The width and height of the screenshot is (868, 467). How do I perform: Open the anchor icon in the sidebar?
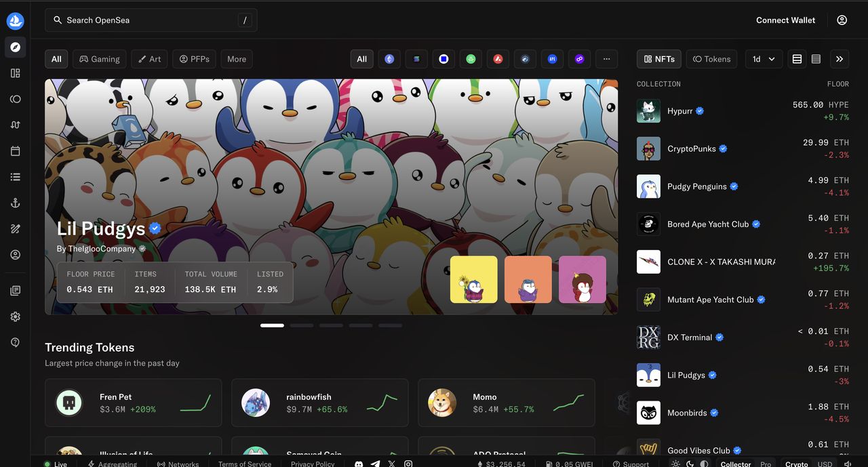click(x=15, y=203)
